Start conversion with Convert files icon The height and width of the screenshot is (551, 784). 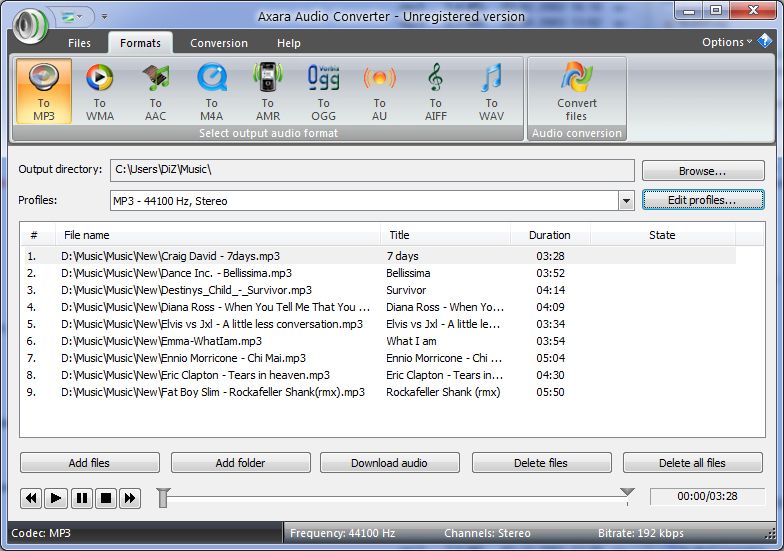(x=576, y=91)
